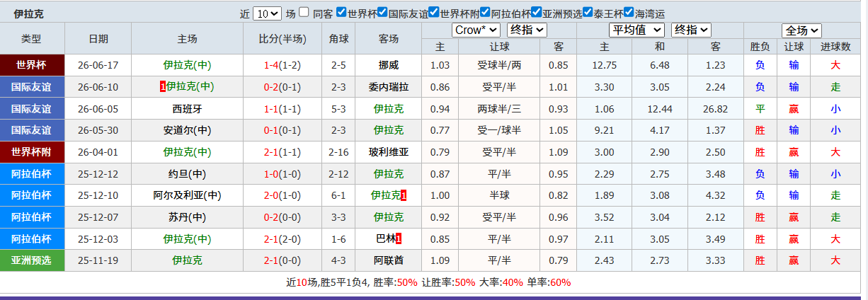
Task: Open the 1-1(1-1) score link
Action: pyautogui.click(x=282, y=109)
